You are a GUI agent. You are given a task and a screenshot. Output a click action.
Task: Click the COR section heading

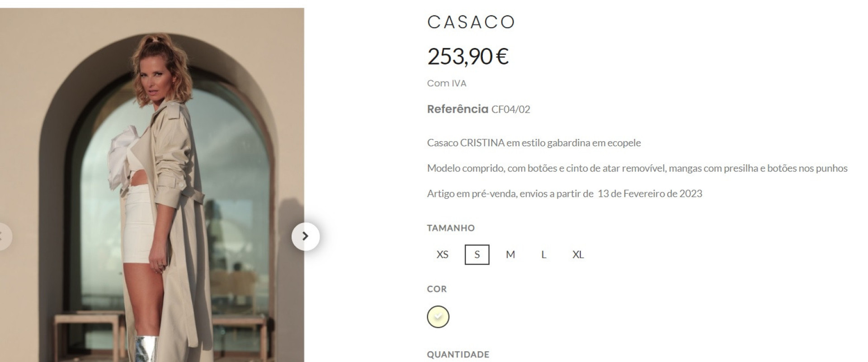click(437, 289)
